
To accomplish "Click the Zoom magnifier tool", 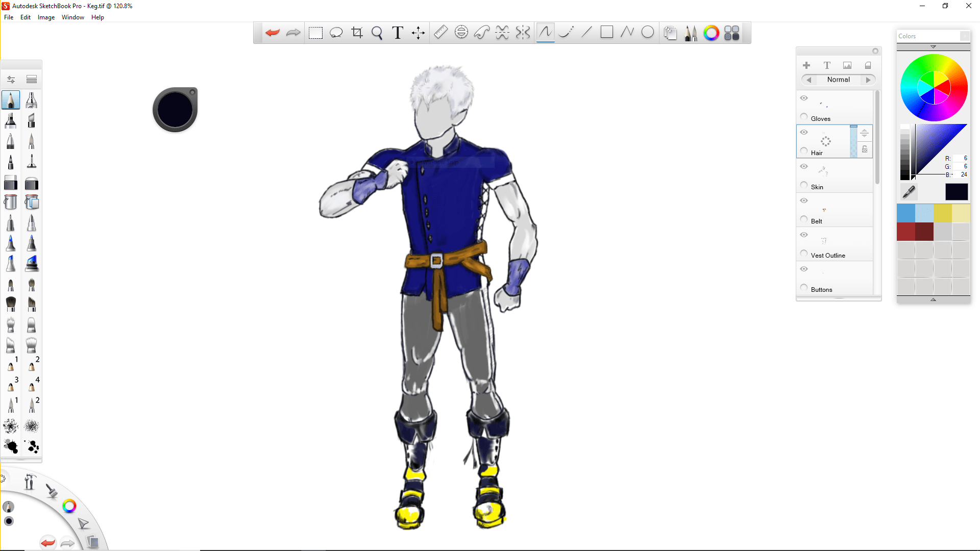I will (x=377, y=33).
